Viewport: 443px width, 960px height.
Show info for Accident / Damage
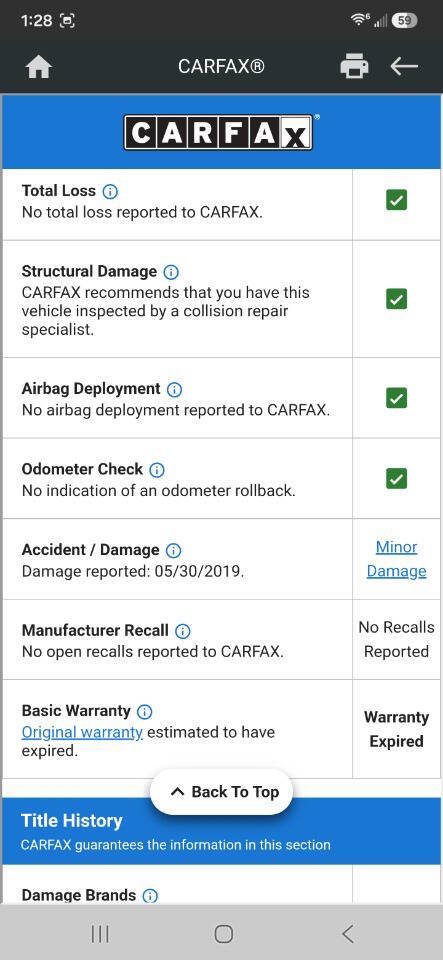click(x=174, y=550)
